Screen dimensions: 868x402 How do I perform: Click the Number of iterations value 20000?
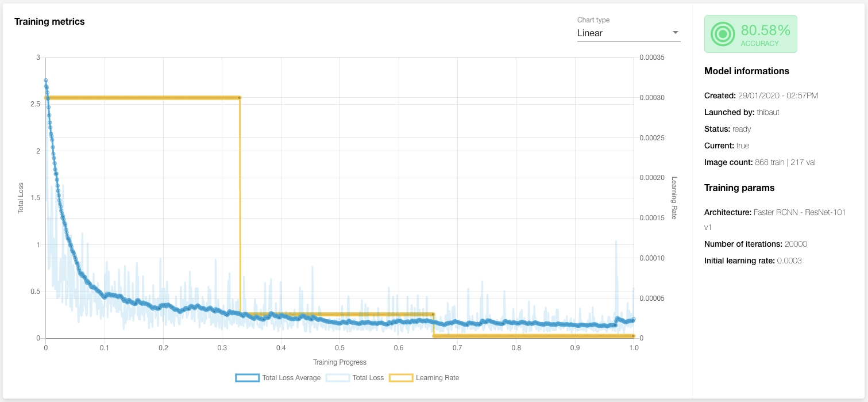pyautogui.click(x=796, y=244)
